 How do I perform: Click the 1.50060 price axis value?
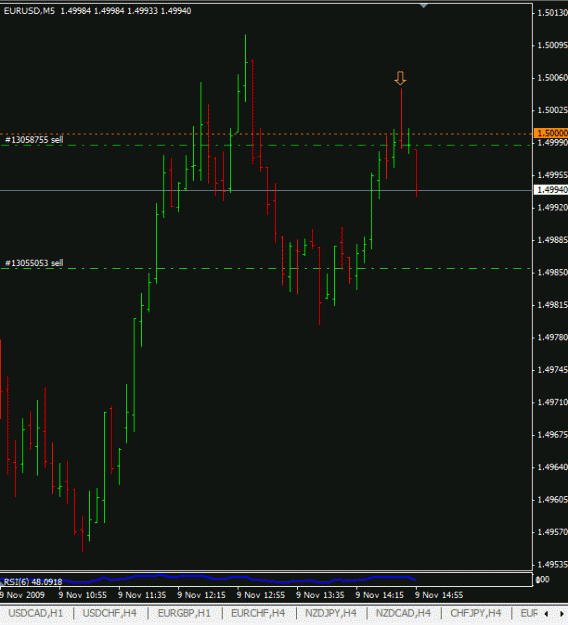(552, 78)
